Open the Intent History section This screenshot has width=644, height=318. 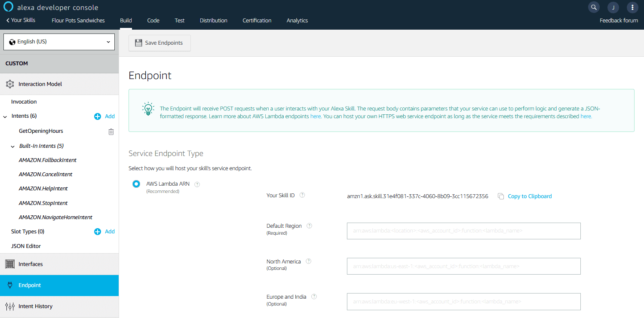click(x=59, y=306)
